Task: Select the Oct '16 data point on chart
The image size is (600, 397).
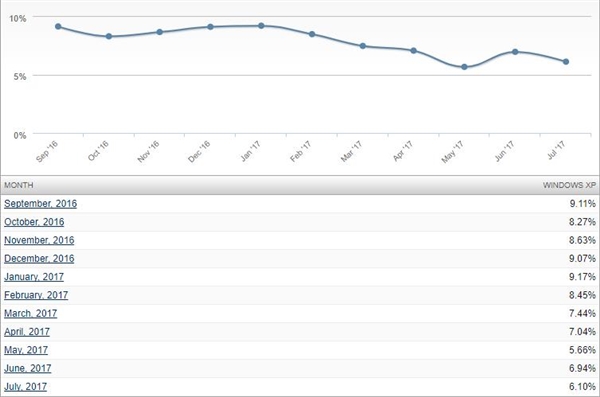Action: 109,36
